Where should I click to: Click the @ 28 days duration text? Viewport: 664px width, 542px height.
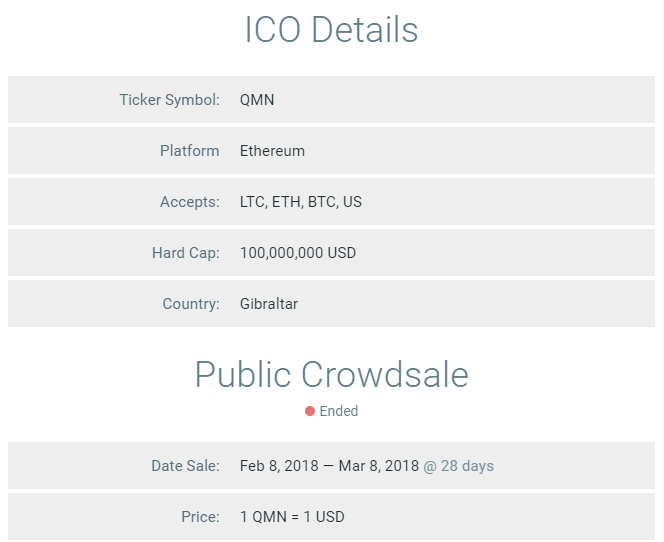[458, 466]
